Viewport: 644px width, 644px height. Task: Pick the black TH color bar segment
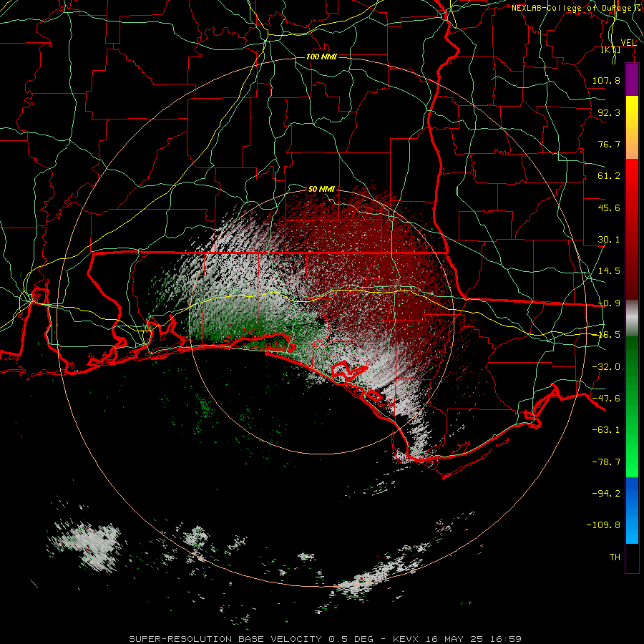pyautogui.click(x=632, y=558)
